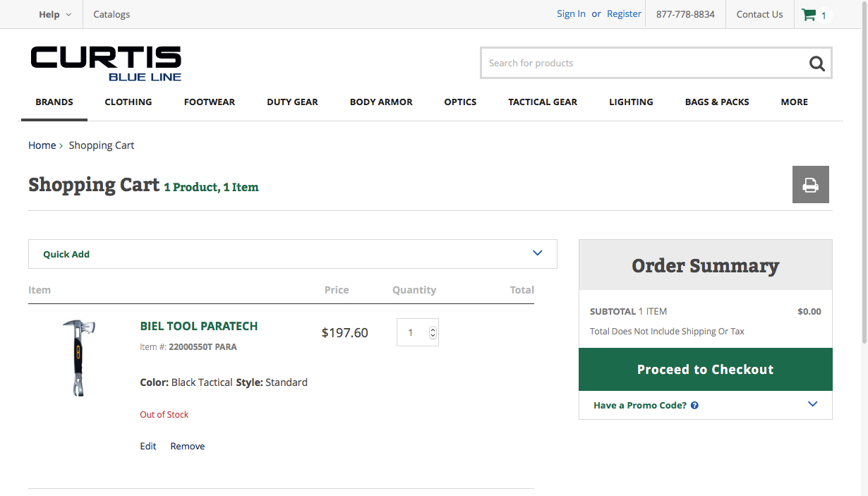
Task: Click in the product search field
Action: pyautogui.click(x=642, y=63)
